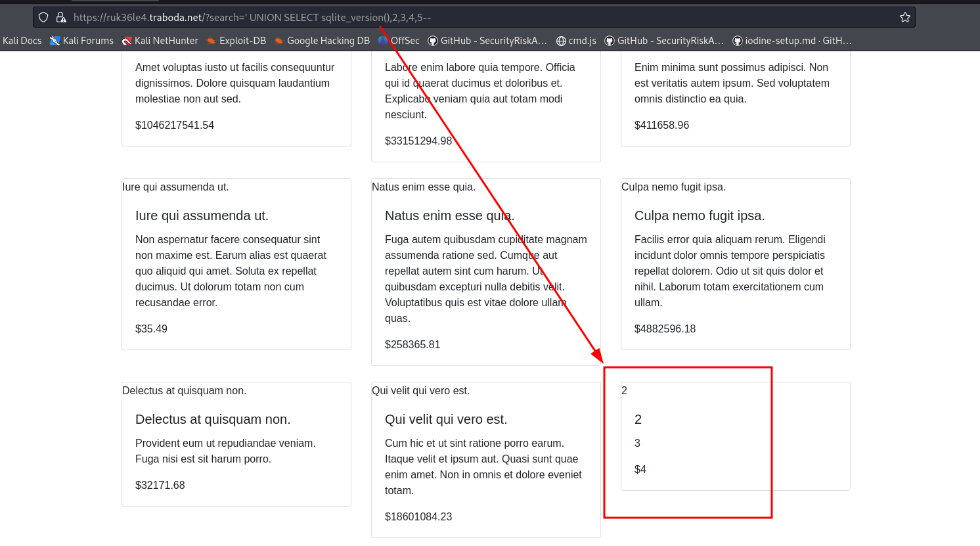Click the Kali NetHunter bookmark favicon
Viewport: 980px width, 546px height.
[x=127, y=41]
